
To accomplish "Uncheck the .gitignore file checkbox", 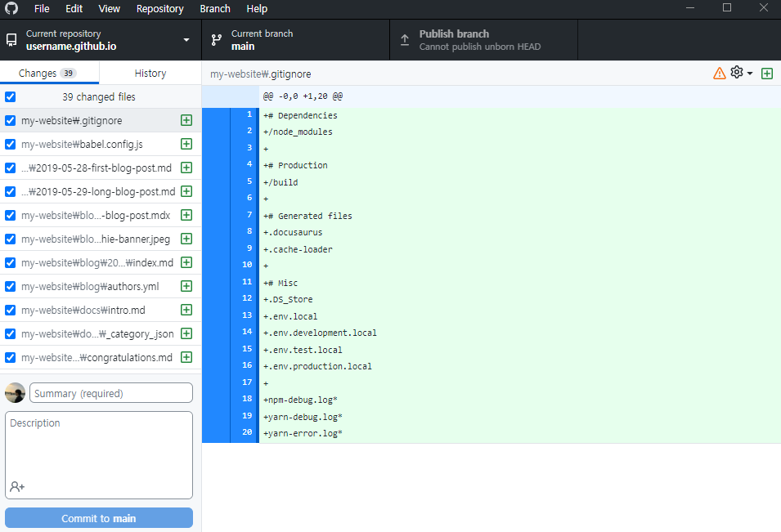I will pyautogui.click(x=10, y=120).
